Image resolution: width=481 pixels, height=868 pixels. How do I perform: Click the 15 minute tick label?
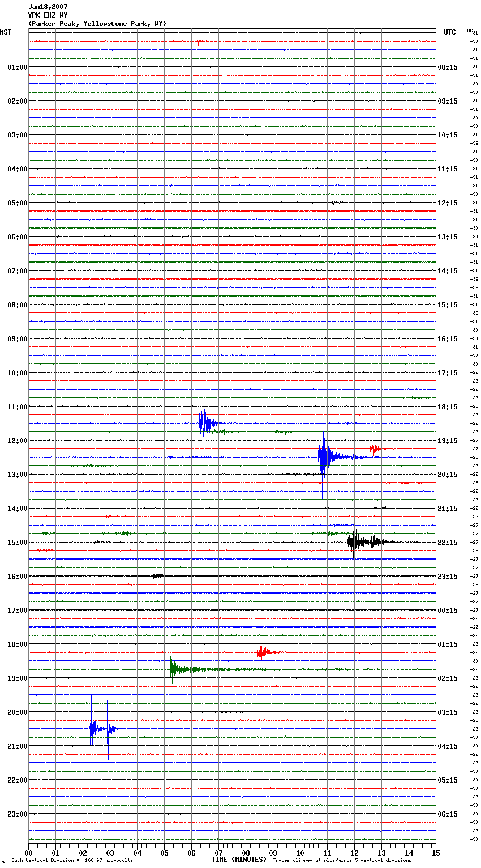(x=436, y=853)
